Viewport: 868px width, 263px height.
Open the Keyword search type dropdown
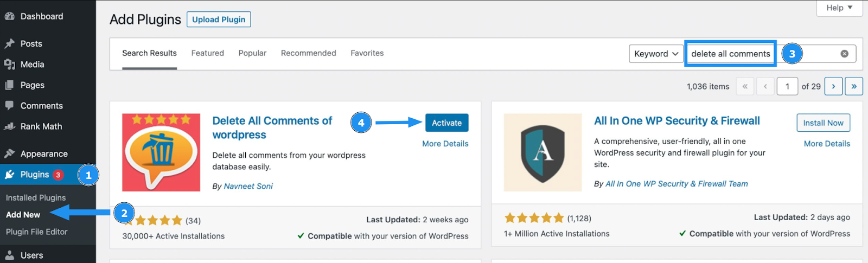click(x=656, y=54)
